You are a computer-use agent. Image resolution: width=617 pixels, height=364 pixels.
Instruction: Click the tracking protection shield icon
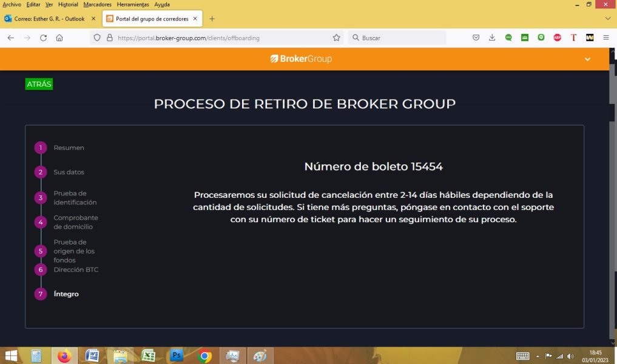(97, 38)
